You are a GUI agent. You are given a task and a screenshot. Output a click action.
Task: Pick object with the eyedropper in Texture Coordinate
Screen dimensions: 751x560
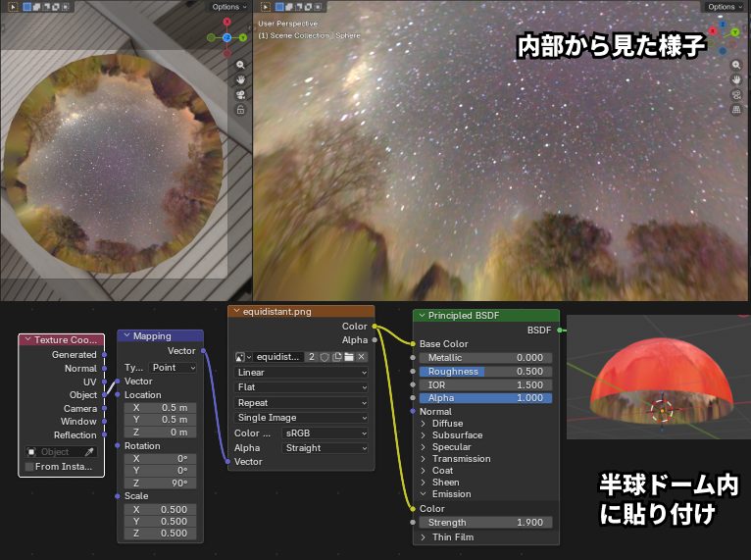89,452
